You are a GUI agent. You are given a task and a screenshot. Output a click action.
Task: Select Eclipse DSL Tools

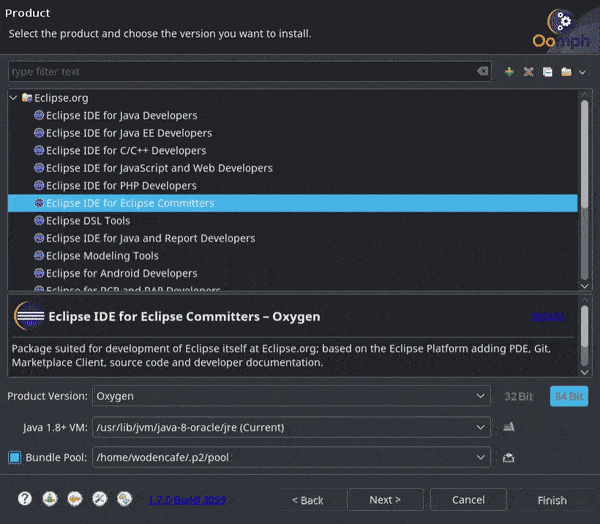coord(88,221)
